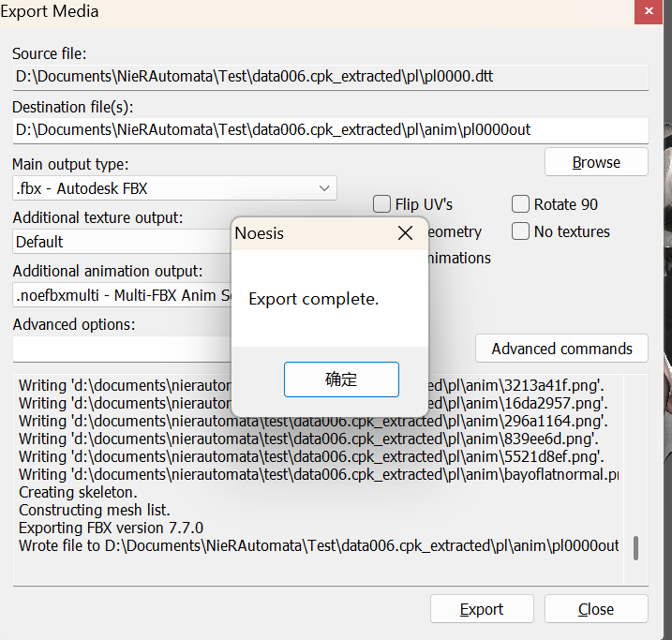Close the Noesis popup with its X
Viewport: 672px width, 640px height.
coord(405,233)
